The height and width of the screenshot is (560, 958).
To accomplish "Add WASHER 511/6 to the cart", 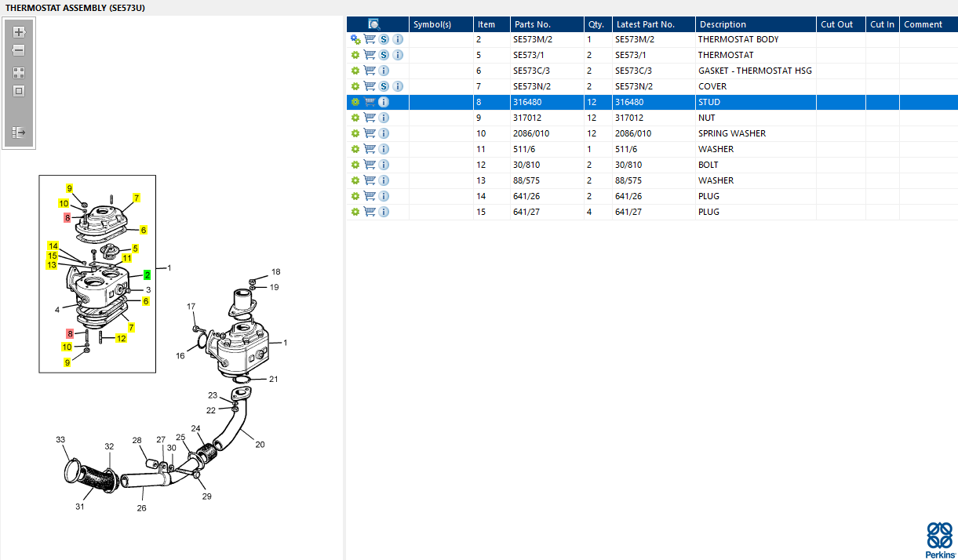I will coord(370,149).
